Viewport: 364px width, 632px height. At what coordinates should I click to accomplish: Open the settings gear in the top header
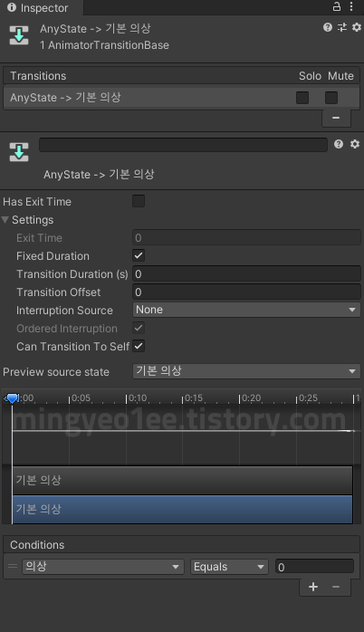tap(357, 27)
